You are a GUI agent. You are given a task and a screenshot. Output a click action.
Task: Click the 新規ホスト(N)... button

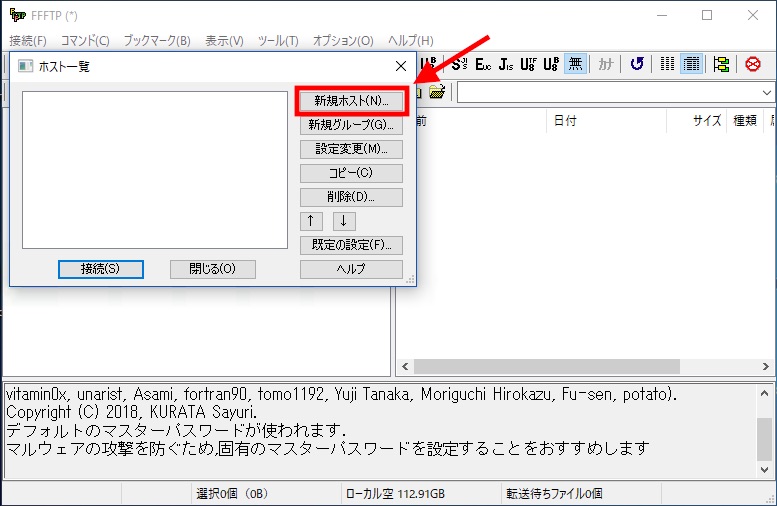point(351,101)
